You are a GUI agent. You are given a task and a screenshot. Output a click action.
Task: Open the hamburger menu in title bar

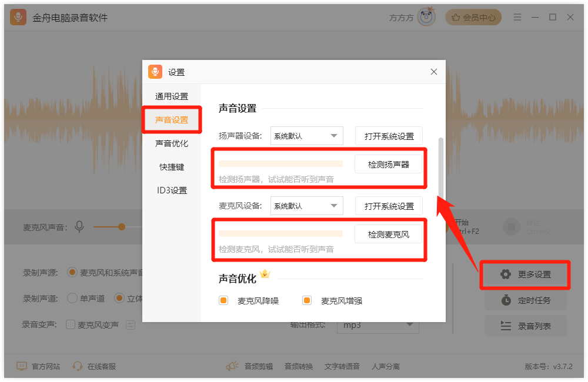517,18
